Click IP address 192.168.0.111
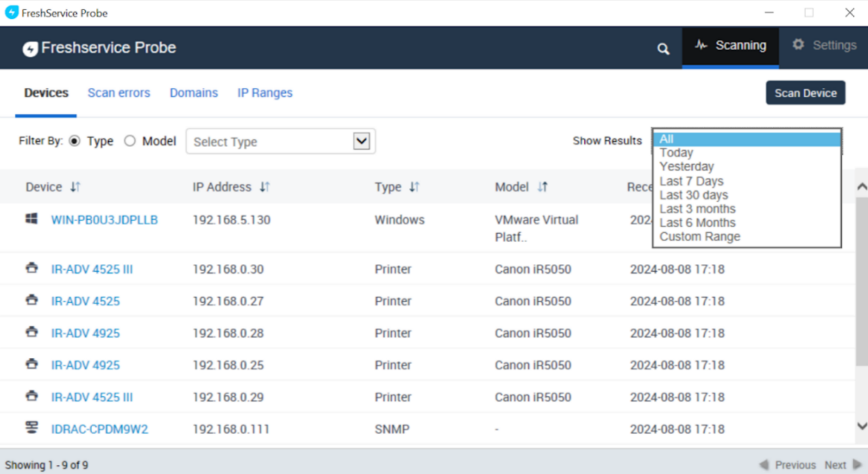868x474 pixels. pyautogui.click(x=231, y=429)
